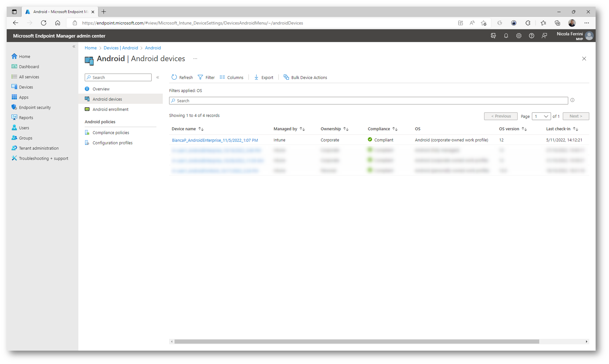This screenshot has height=364, width=609.
Task: Click the browser home button
Action: click(x=58, y=23)
